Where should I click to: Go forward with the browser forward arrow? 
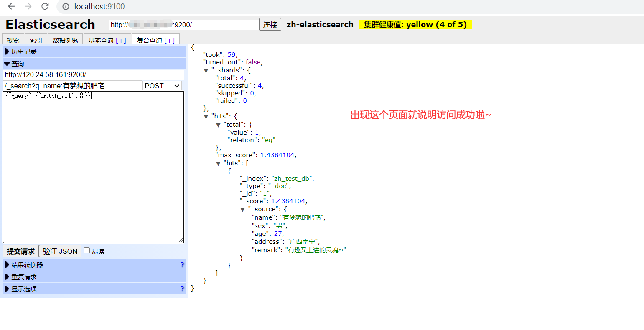coord(28,6)
